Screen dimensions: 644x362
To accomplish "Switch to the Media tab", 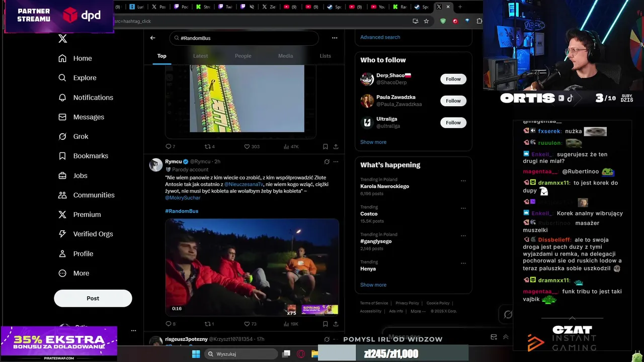I will [285, 56].
